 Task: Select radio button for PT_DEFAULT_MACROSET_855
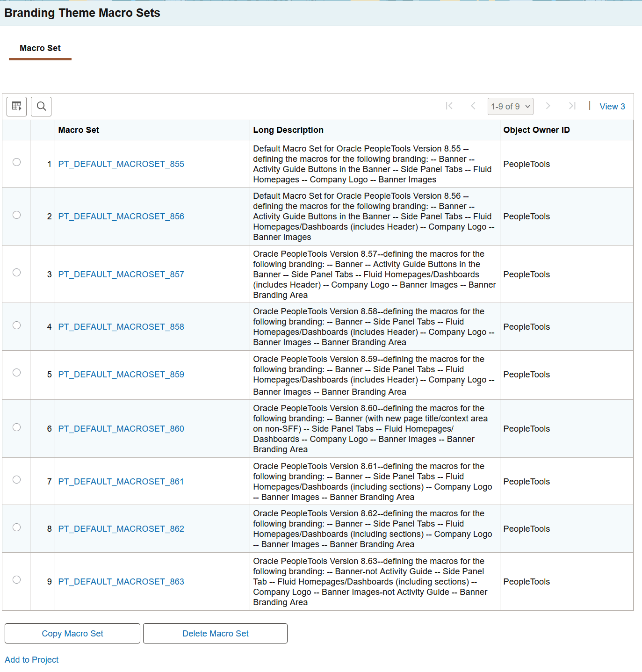(16, 162)
